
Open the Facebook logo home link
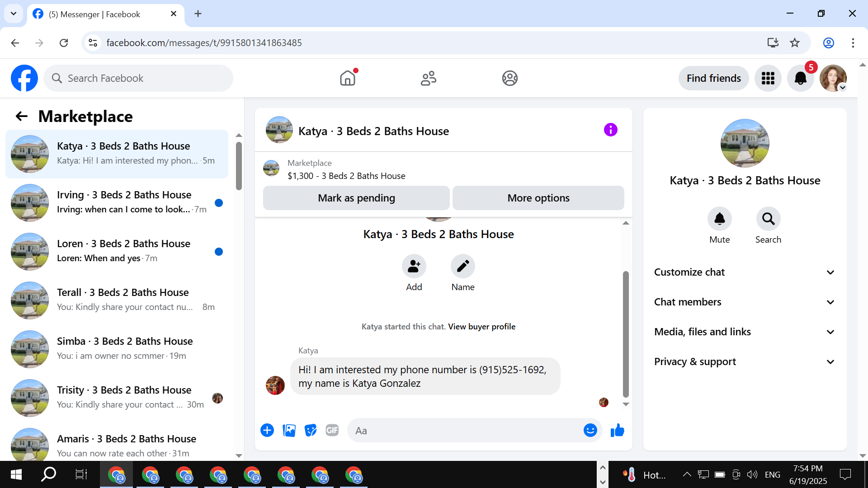24,78
